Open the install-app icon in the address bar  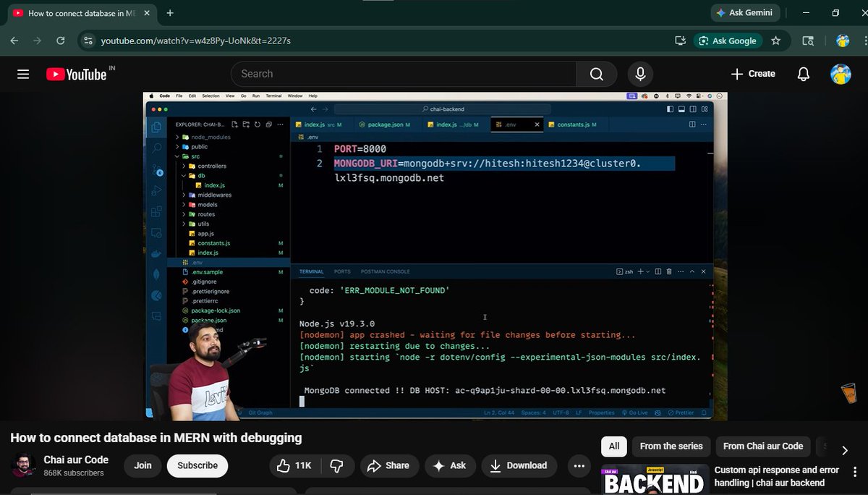pos(679,41)
